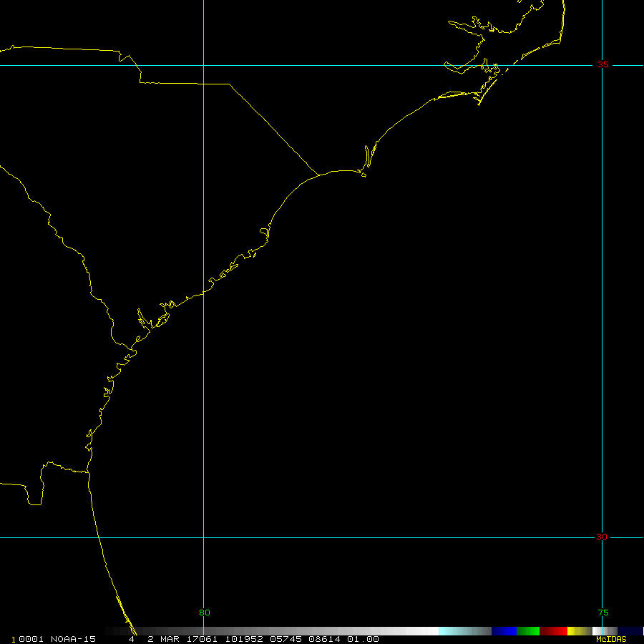
Task: Click the cyan segment of color bar
Action: pyautogui.click(x=451, y=631)
